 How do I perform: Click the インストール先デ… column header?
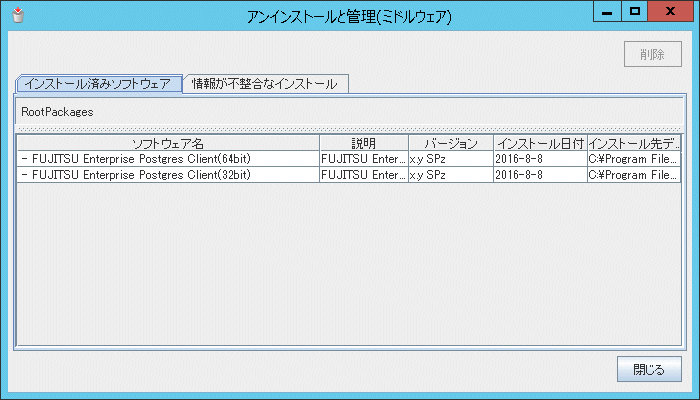(634, 143)
